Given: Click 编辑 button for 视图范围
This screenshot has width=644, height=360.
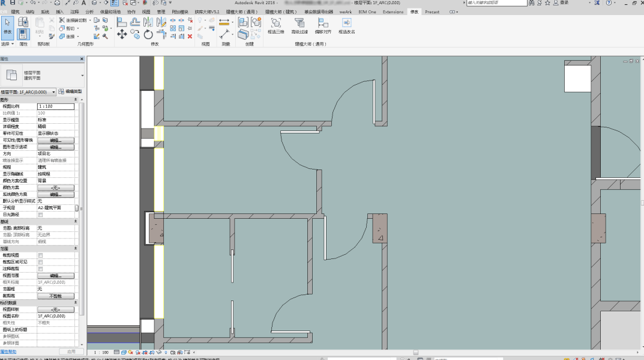Looking at the screenshot, I should (56, 276).
